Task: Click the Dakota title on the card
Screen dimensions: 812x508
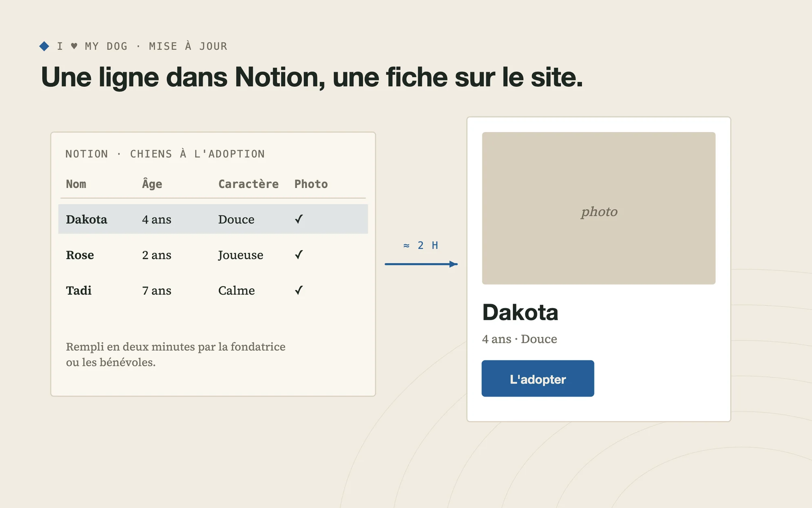Action: [520, 312]
